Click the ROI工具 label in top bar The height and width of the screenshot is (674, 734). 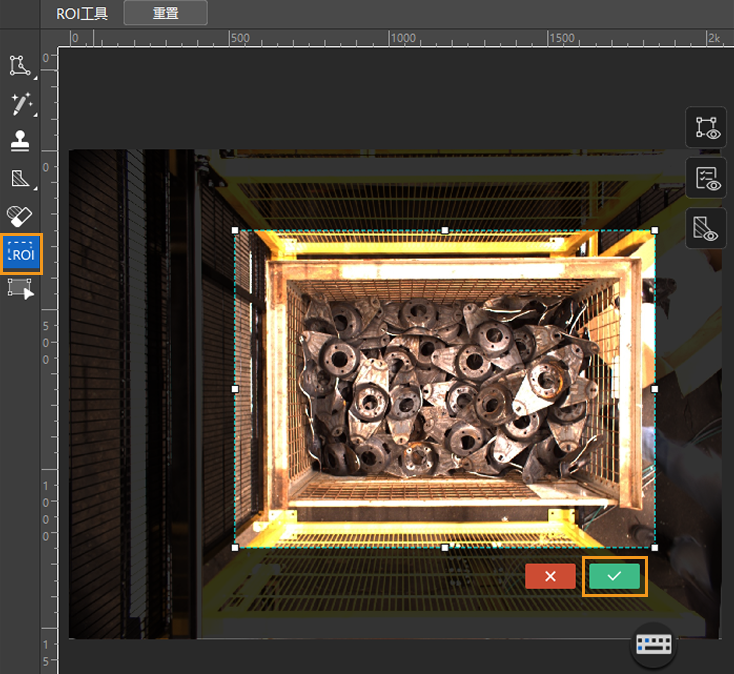(84, 12)
